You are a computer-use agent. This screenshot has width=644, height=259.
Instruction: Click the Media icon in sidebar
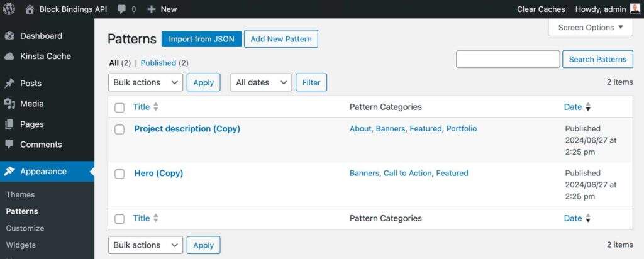coord(9,104)
